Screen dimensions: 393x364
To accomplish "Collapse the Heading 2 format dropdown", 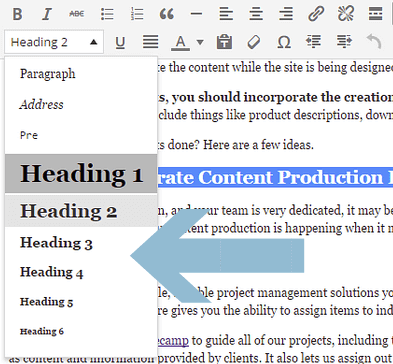I will (x=54, y=42).
